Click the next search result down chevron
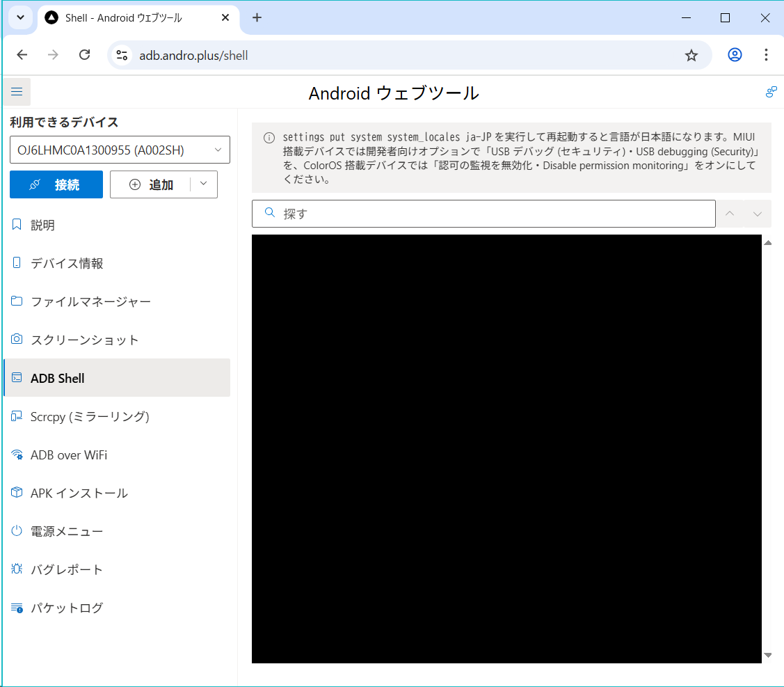Screen dimensions: 784x687 coord(758,214)
